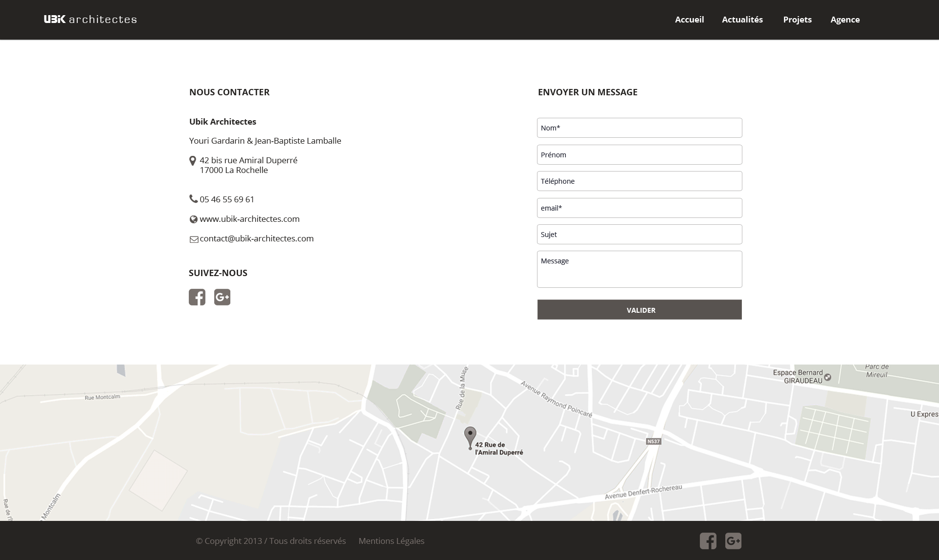Image resolution: width=939 pixels, height=560 pixels.
Task: Follow the www.ubik-architectes.com link
Action: 249,219
